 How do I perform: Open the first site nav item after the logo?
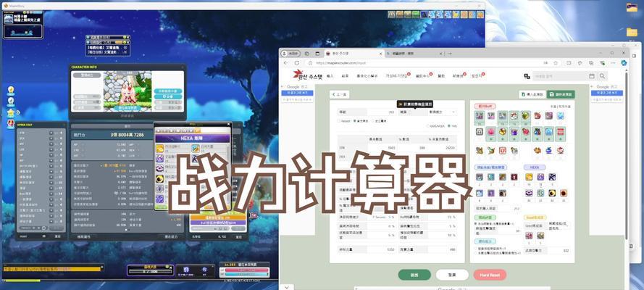(330, 76)
